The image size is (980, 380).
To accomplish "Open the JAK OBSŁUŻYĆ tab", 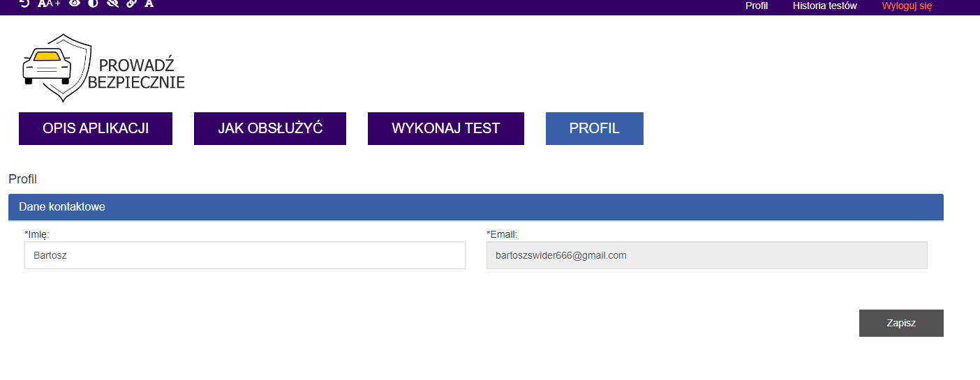I will [270, 128].
